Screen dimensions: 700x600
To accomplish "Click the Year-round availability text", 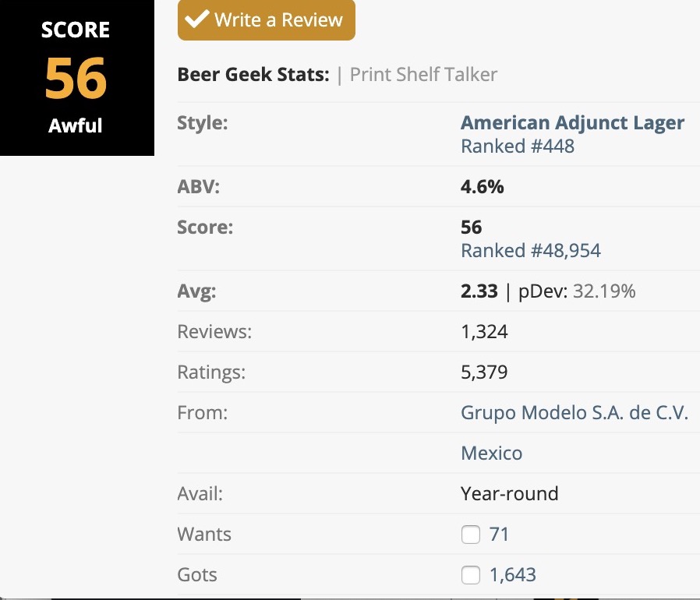I will (x=509, y=494).
